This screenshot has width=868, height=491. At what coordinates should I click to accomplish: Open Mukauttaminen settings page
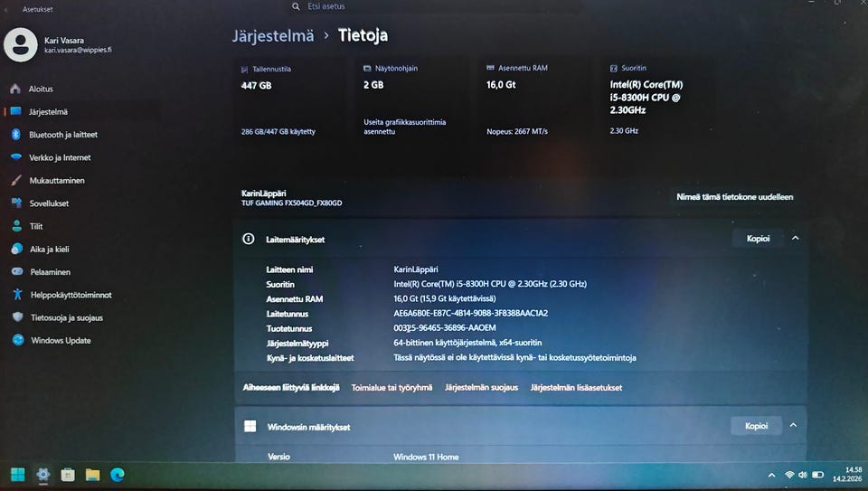pyautogui.click(x=57, y=181)
